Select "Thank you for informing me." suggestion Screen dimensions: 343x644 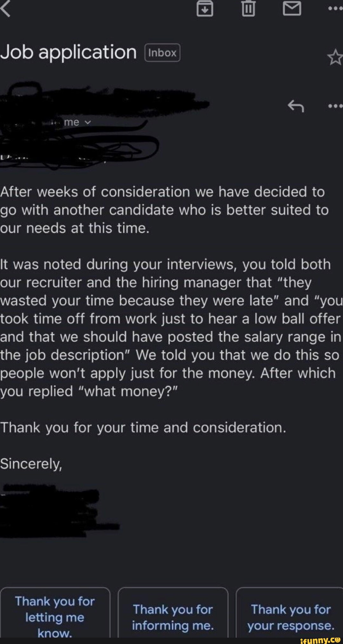point(173,617)
